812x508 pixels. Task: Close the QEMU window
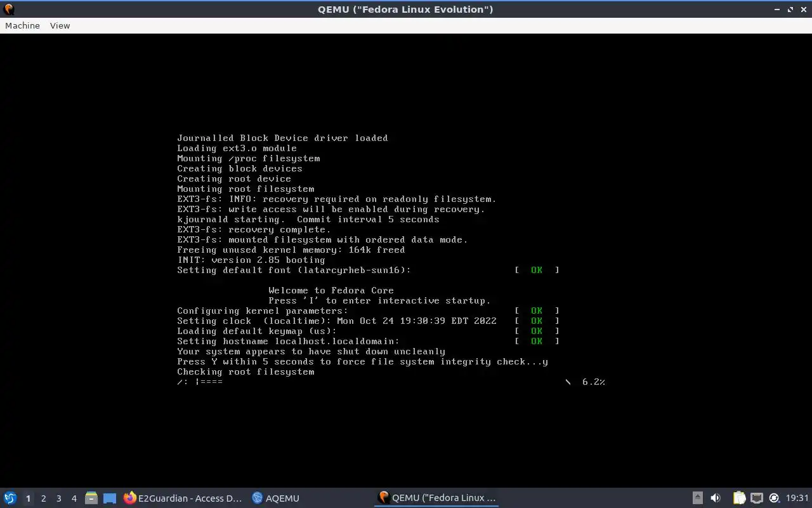804,9
